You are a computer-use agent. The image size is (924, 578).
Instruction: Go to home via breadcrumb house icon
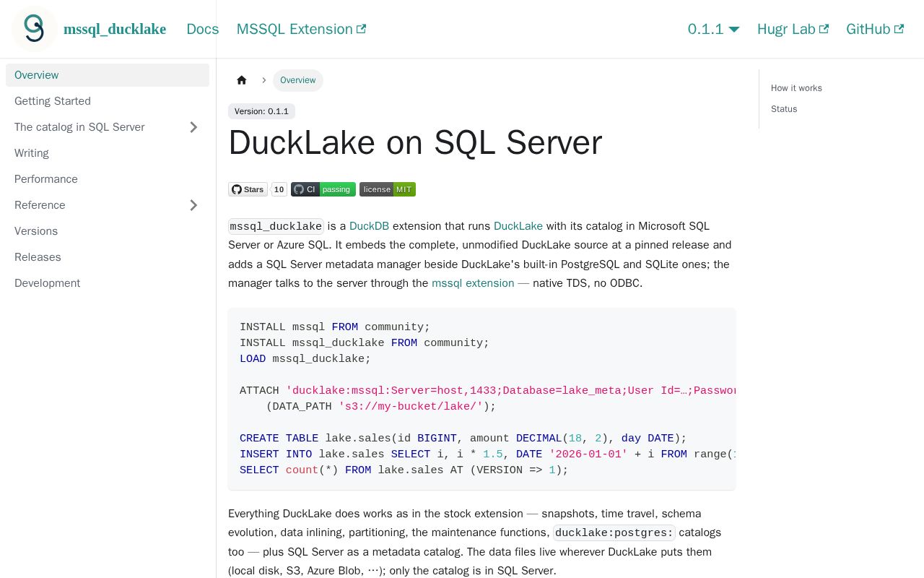tap(242, 80)
